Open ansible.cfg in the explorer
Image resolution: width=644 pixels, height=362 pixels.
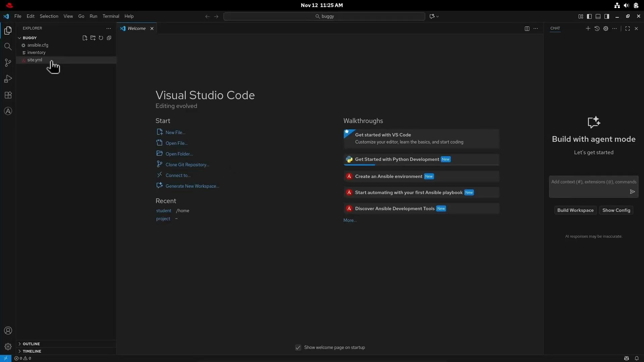pos(66,45)
